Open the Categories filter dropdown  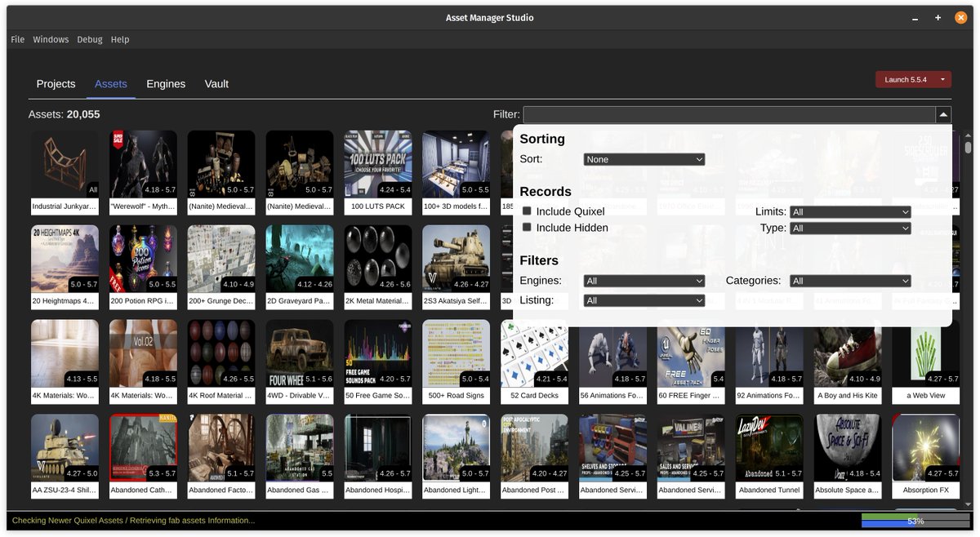[850, 281]
